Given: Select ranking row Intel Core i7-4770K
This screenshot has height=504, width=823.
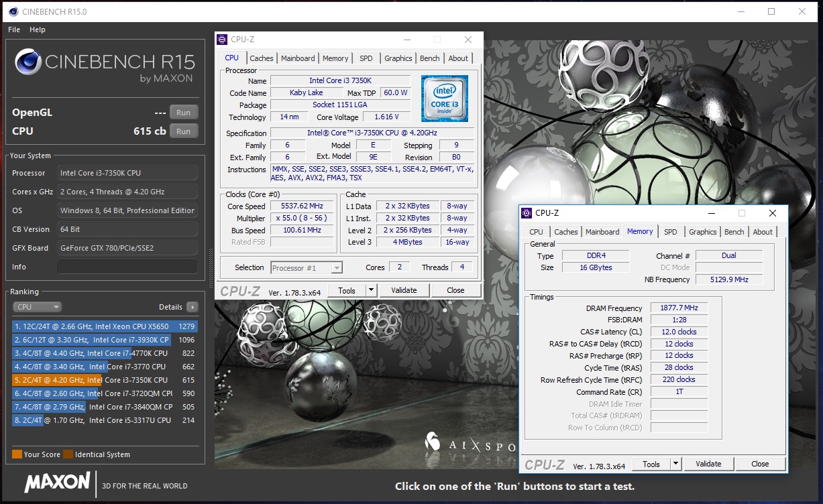Looking at the screenshot, I should 105,353.
